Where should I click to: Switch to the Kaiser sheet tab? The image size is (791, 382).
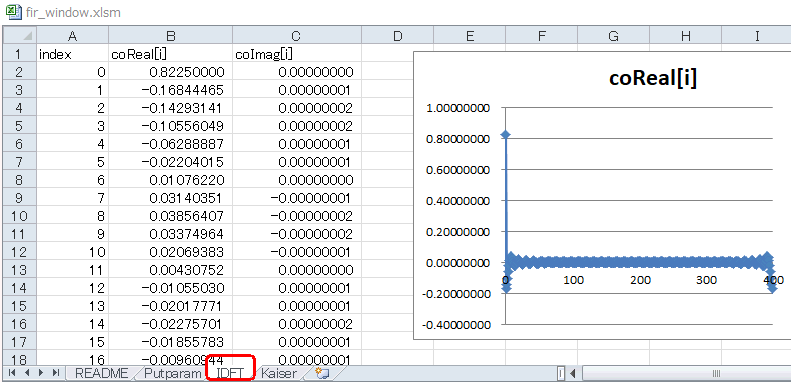pyautogui.click(x=278, y=373)
